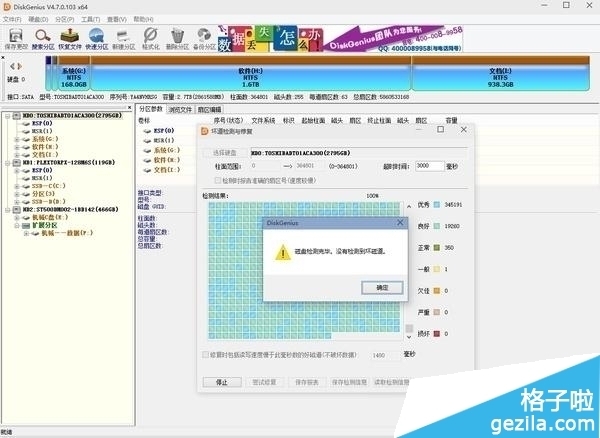This screenshot has width=600, height=438.
Task: Close the left disk tree panel
Action: (x=129, y=108)
